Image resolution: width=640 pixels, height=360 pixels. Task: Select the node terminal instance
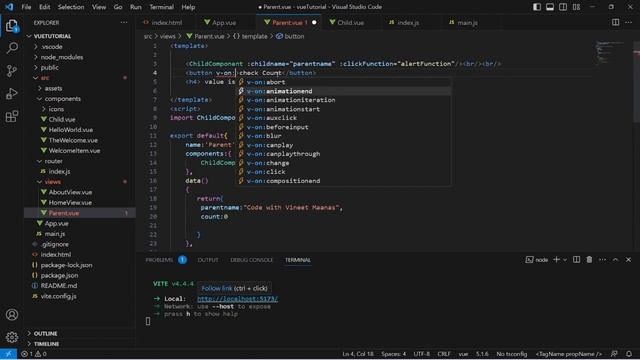point(537,260)
